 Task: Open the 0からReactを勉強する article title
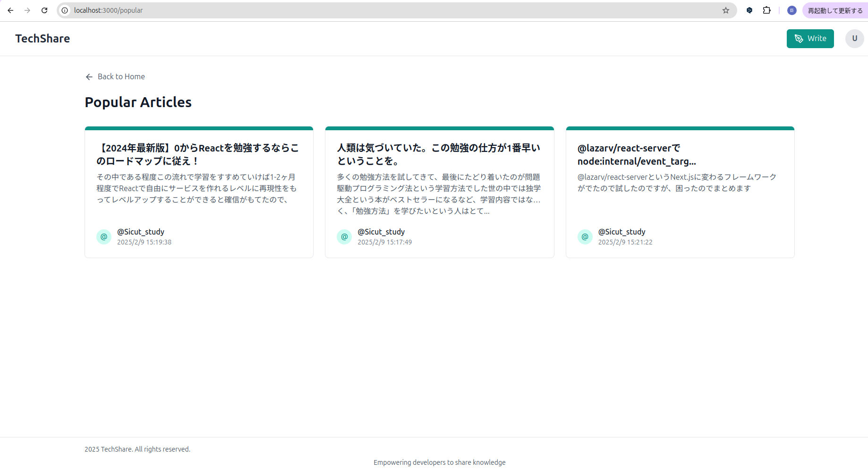pos(198,154)
